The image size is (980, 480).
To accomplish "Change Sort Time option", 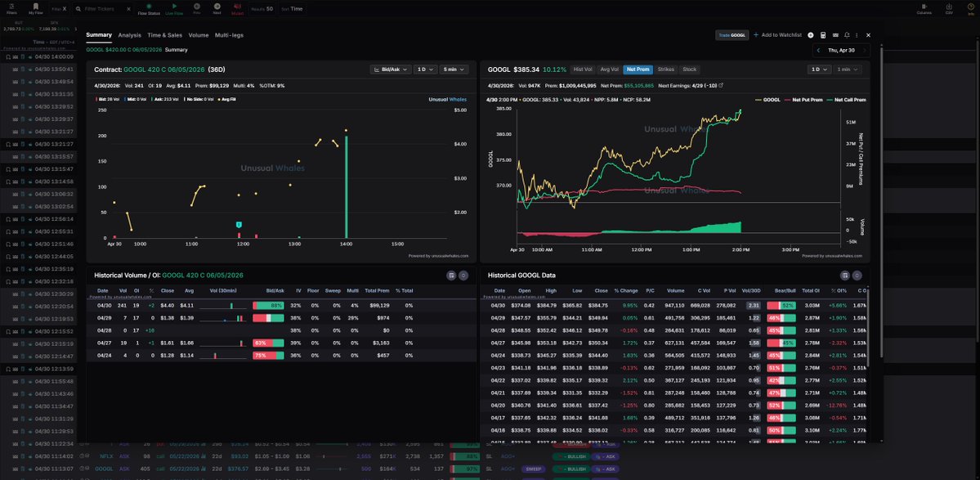I will pos(292,9).
